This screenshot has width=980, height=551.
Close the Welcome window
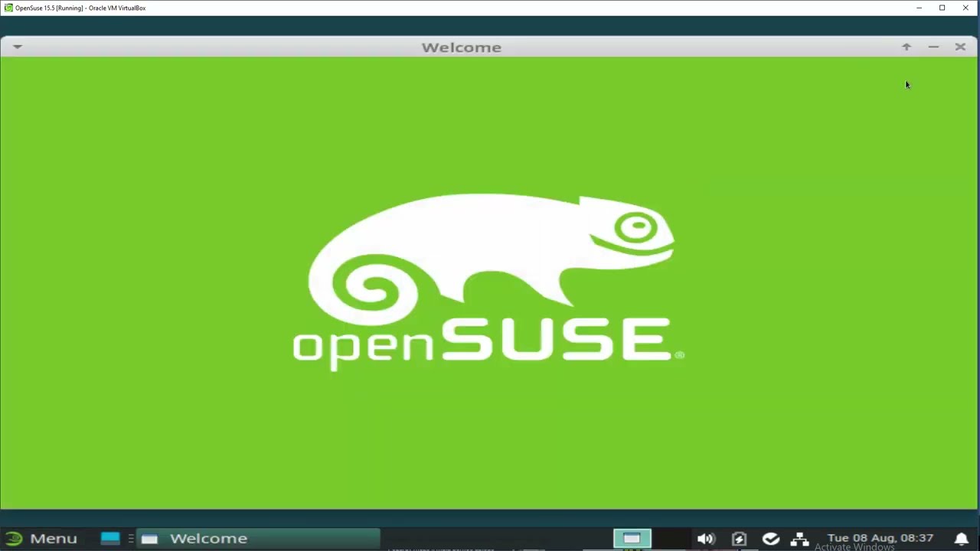tap(960, 47)
